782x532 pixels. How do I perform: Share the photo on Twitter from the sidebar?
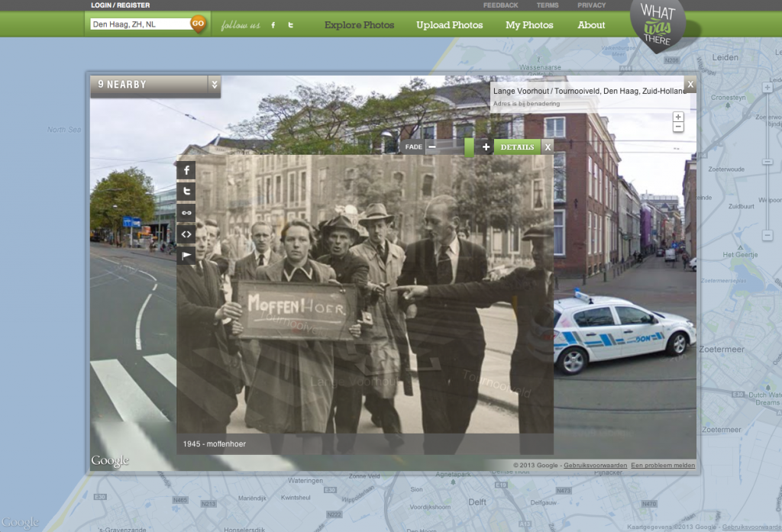point(186,192)
